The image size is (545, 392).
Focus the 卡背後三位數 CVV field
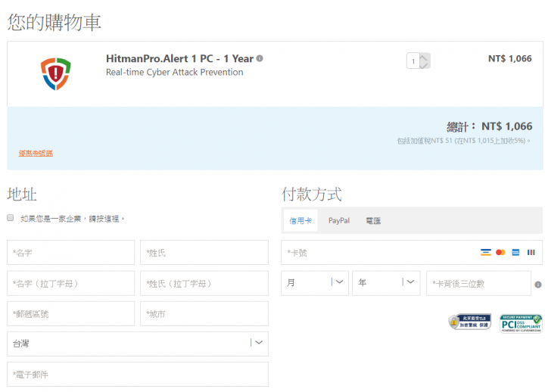click(478, 283)
